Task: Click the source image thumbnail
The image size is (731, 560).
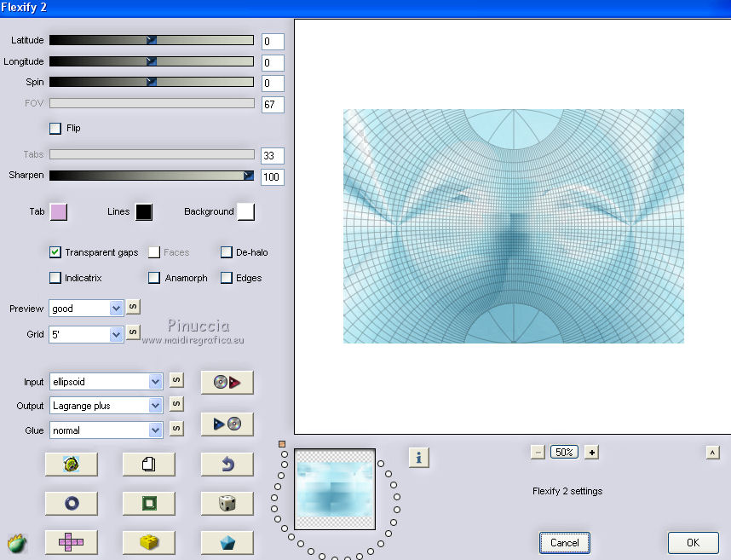Action: (335, 489)
